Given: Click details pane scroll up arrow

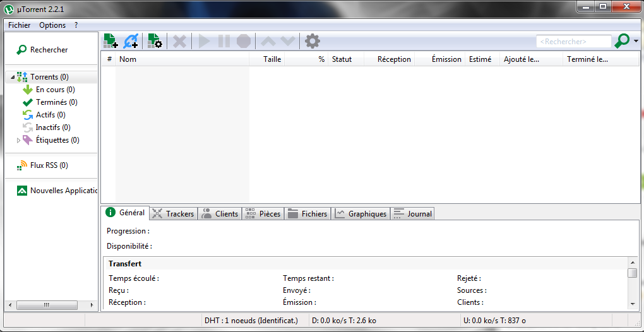Looking at the screenshot, I should pyautogui.click(x=633, y=262).
